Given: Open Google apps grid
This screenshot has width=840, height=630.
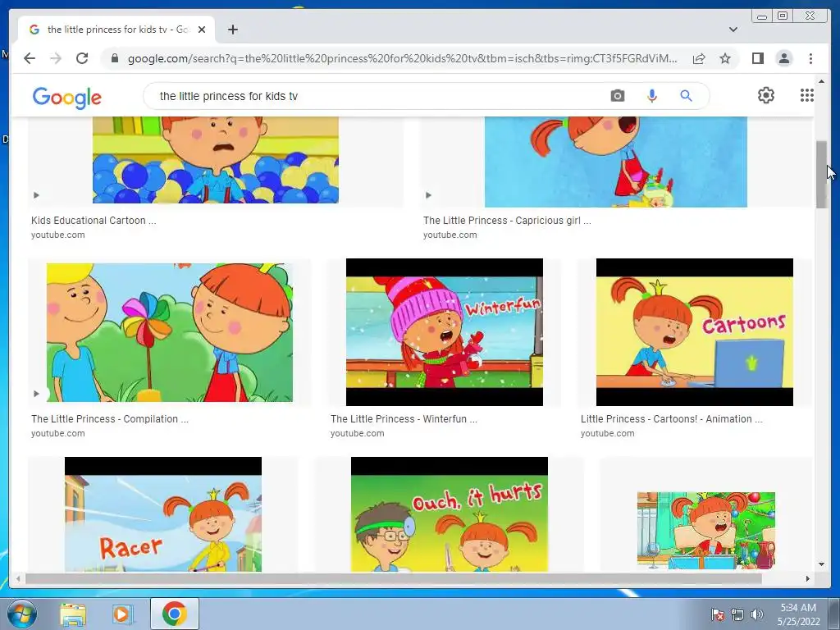Looking at the screenshot, I should 807,95.
